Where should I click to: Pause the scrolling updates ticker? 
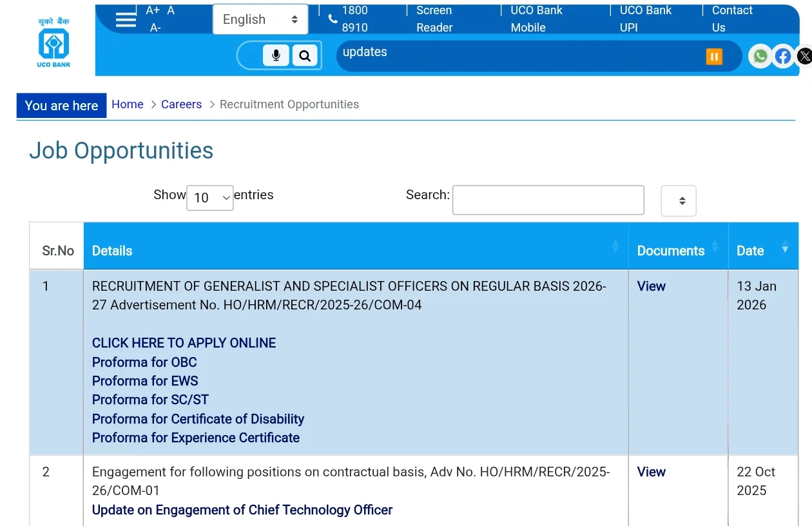coord(713,57)
